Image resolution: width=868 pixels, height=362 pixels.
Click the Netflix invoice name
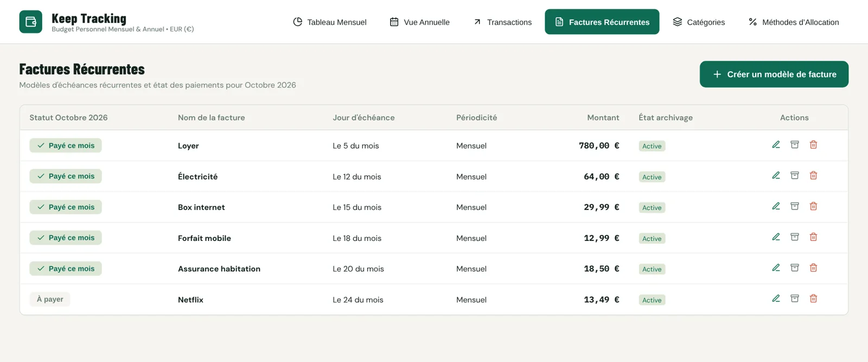[x=190, y=300]
